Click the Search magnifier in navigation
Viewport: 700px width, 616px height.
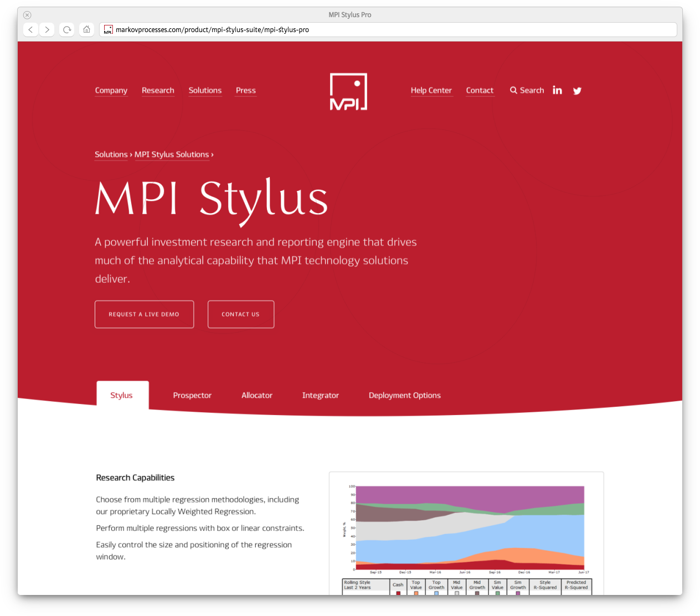click(514, 90)
